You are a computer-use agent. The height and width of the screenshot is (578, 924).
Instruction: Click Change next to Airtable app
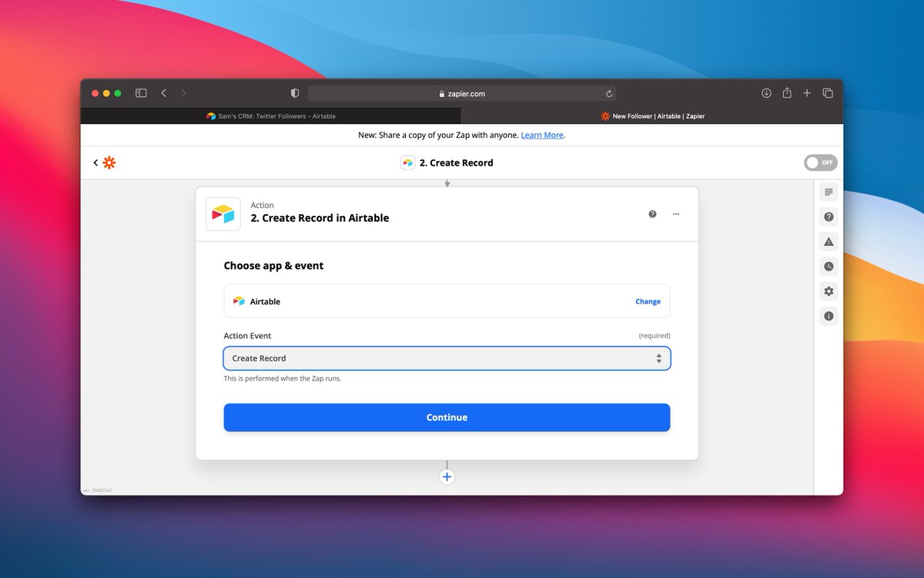click(x=648, y=302)
